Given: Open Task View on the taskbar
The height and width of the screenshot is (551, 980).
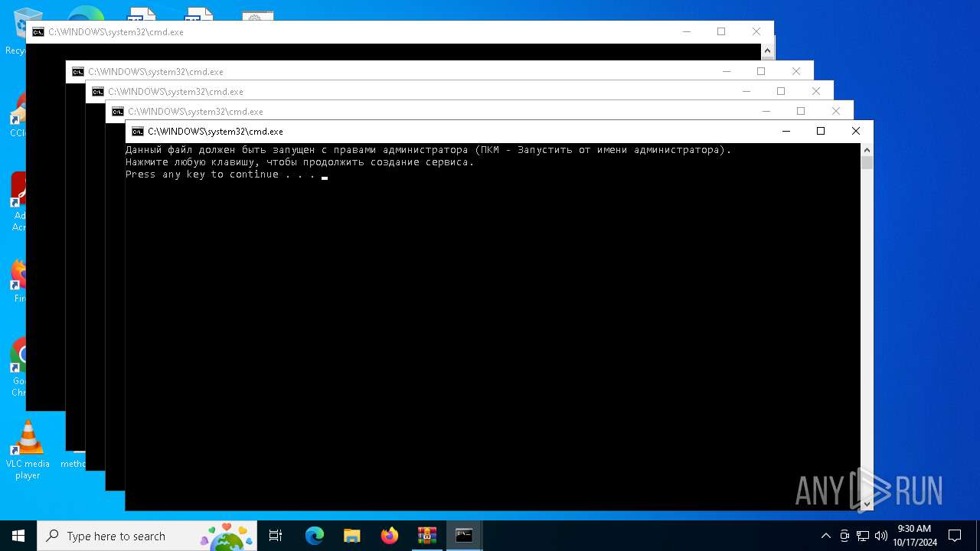Looking at the screenshot, I should (276, 536).
